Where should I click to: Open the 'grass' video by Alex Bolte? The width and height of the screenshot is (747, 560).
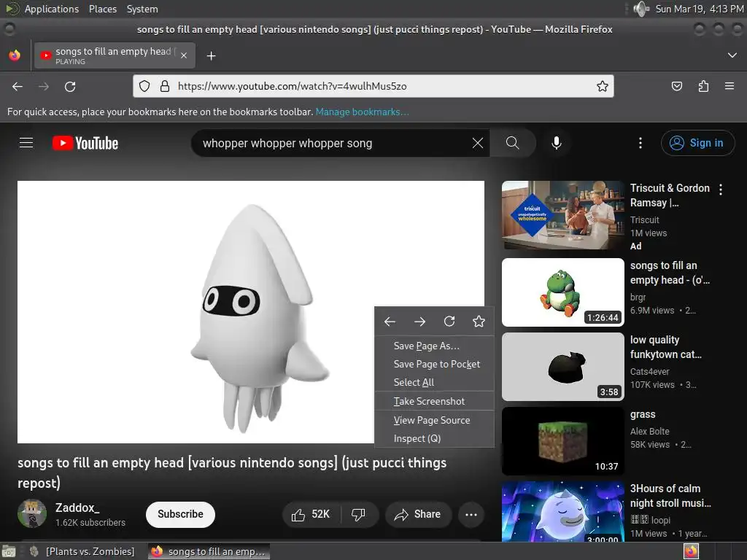(563, 441)
